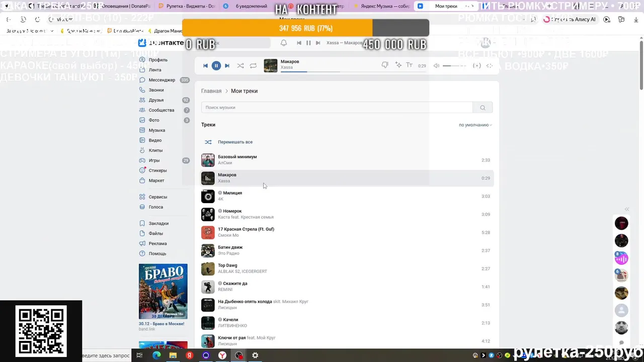This screenshot has width=644, height=362.
Task: Open Лента in the VK sidebar
Action: pos(155,70)
